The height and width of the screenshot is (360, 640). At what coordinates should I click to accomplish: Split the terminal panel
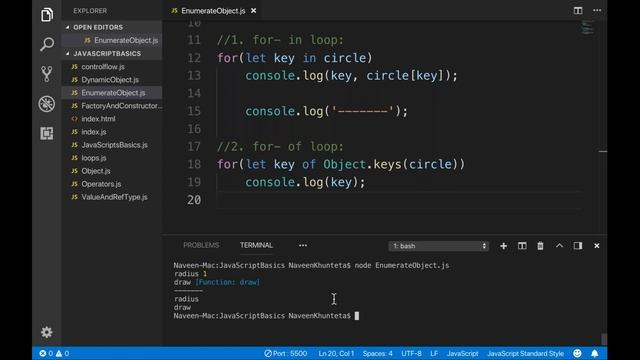click(522, 246)
